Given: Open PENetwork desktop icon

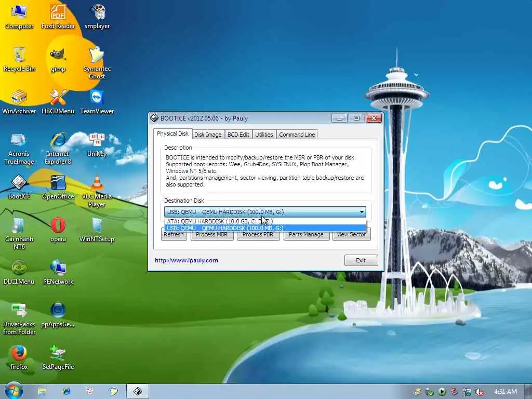Looking at the screenshot, I should click(x=58, y=272).
